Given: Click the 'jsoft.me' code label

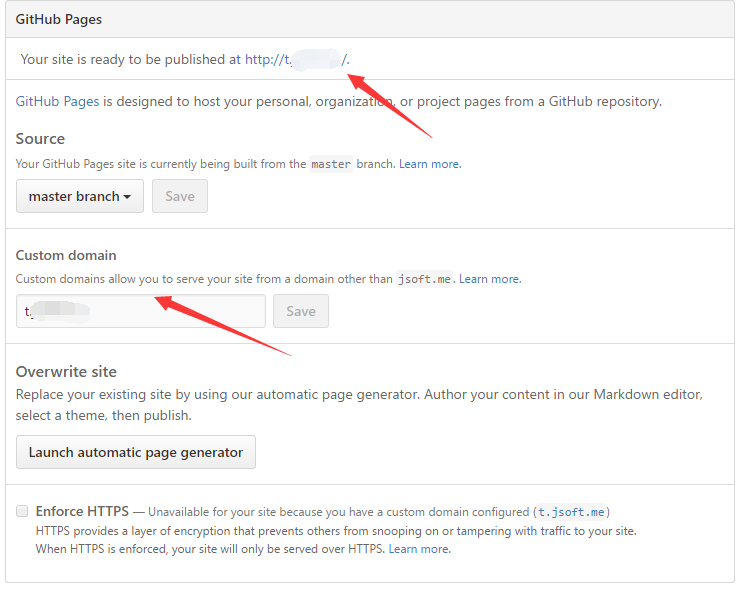Looking at the screenshot, I should (424, 279).
